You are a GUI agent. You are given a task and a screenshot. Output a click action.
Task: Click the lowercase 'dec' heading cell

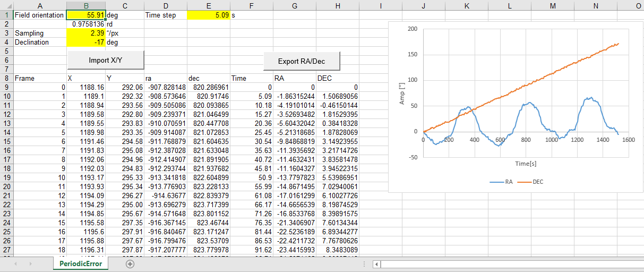coord(209,78)
